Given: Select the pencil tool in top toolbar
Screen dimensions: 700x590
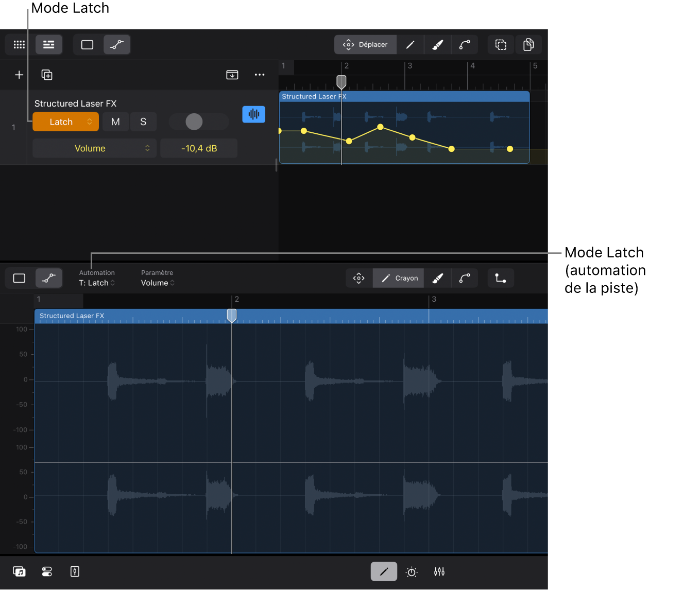Looking at the screenshot, I should pos(411,45).
